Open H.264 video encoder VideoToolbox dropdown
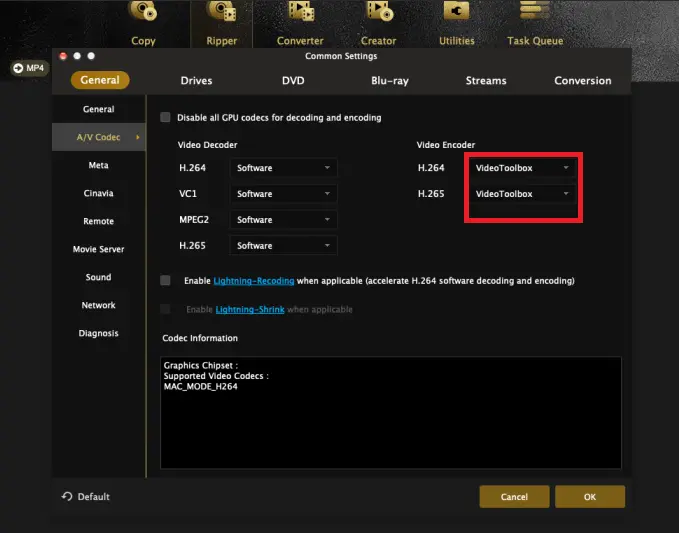This screenshot has width=679, height=533. (523, 168)
